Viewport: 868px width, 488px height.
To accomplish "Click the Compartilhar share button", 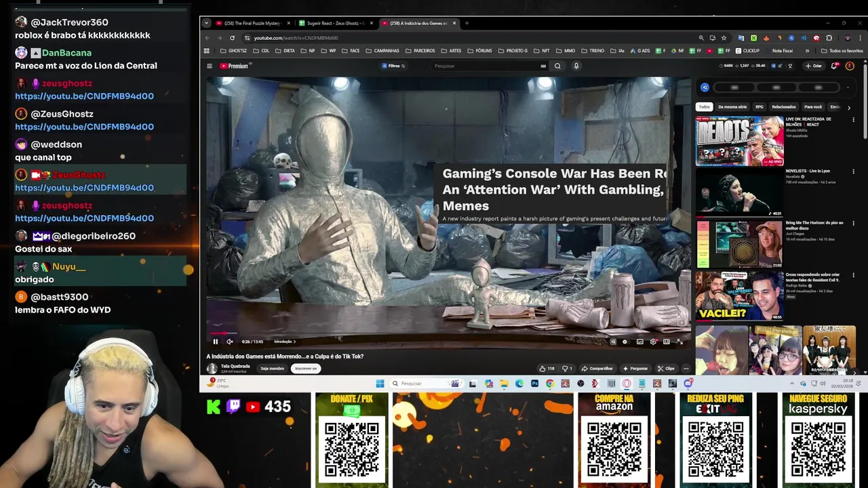I will click(x=597, y=369).
